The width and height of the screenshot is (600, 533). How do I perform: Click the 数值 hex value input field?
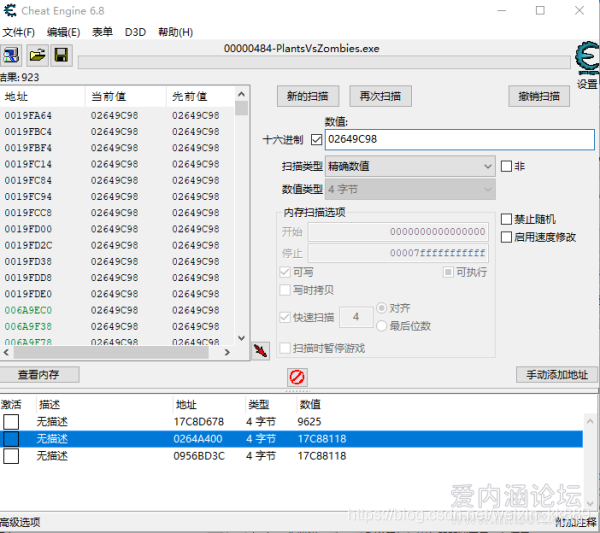pos(460,139)
